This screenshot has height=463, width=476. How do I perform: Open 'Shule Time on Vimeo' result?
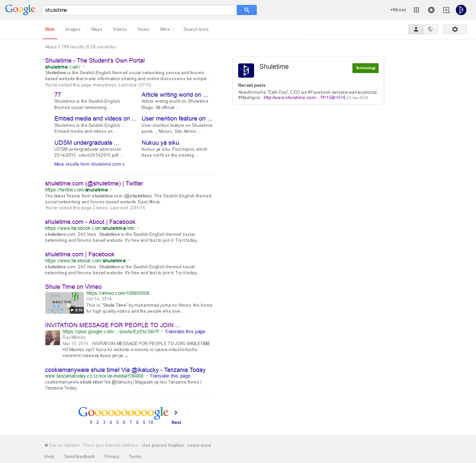click(73, 287)
